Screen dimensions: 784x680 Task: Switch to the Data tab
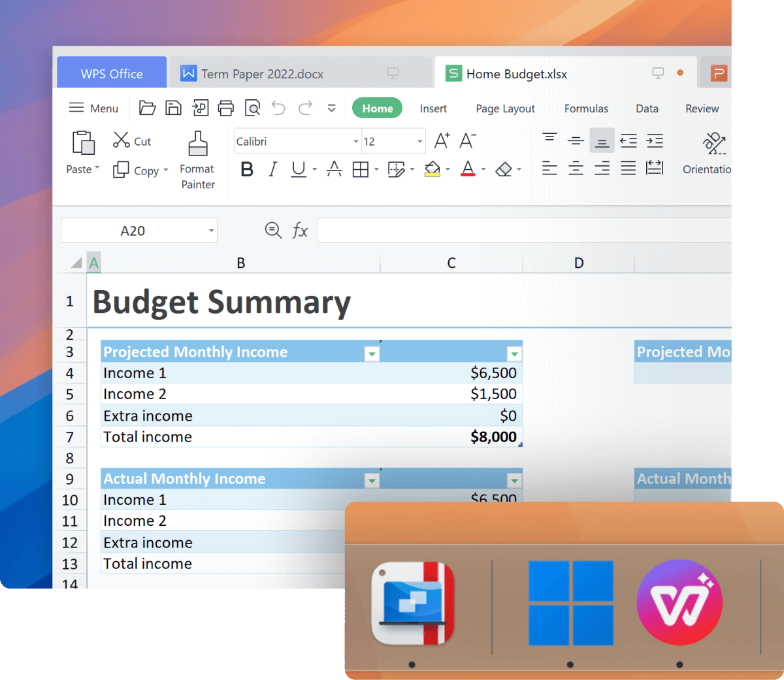tap(647, 108)
